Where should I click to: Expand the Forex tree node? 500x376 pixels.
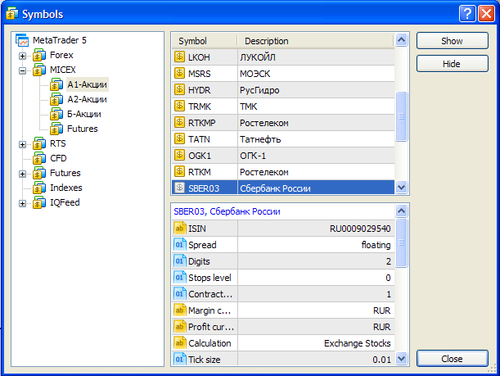22,56
